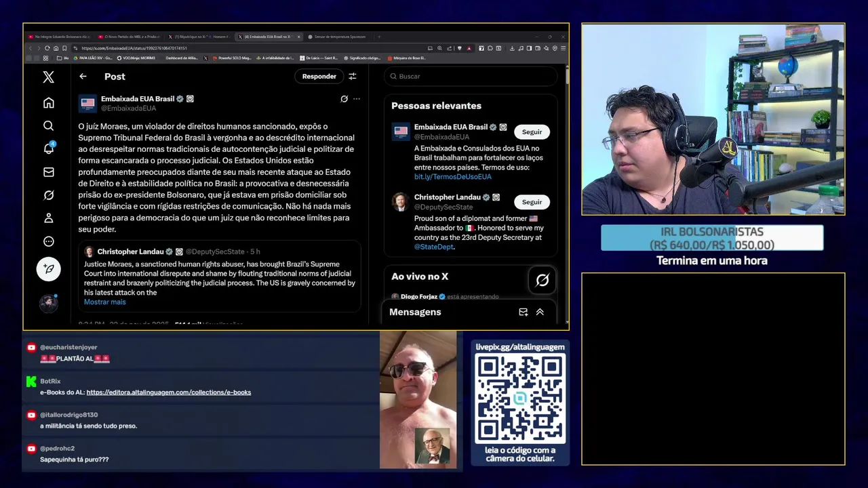The height and width of the screenshot is (488, 868).
Task: Click IRL BOLSONARISTAS donation progress bar
Action: coord(712,238)
